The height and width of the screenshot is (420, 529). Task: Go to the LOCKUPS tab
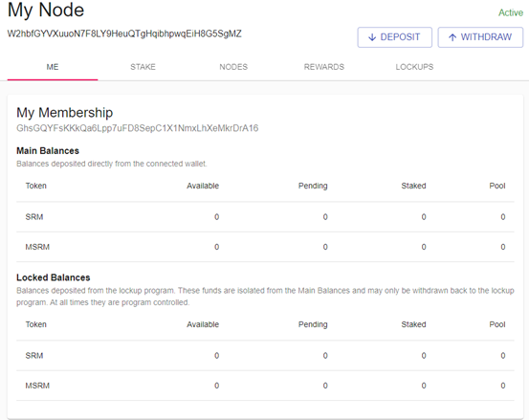(x=414, y=67)
